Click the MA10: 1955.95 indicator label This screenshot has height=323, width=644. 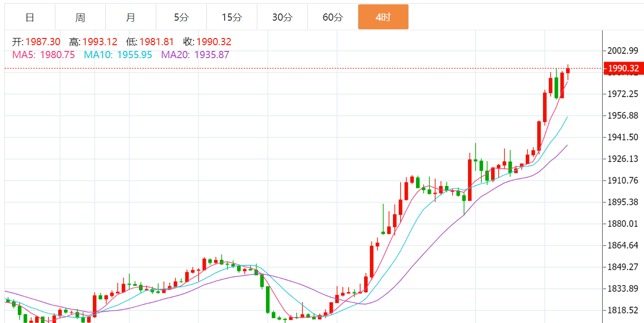(118, 55)
